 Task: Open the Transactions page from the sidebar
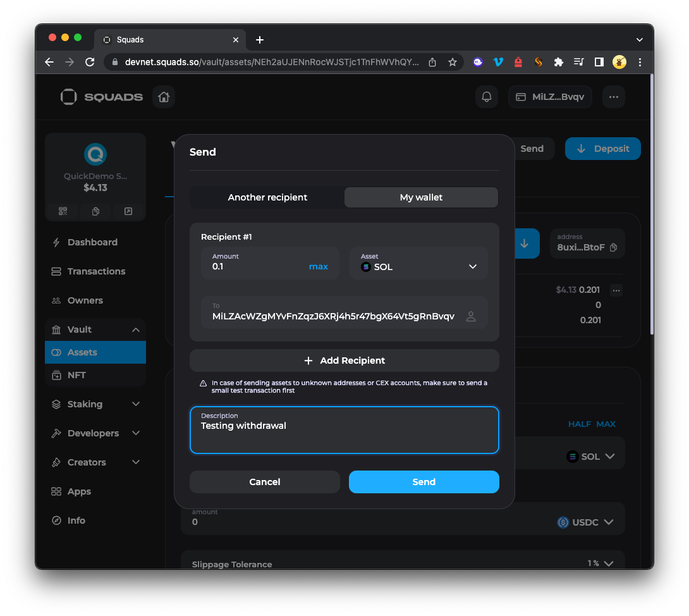[95, 271]
